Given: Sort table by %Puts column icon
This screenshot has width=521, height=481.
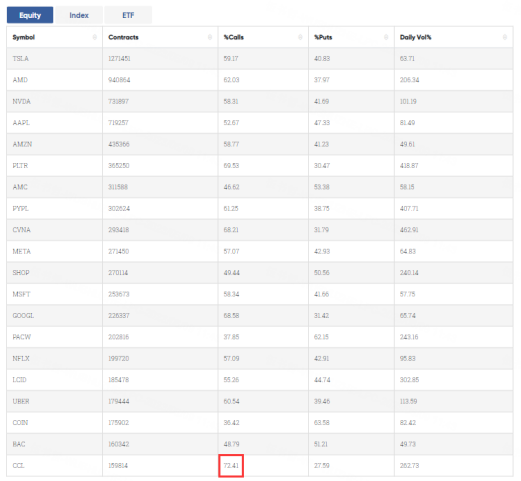Looking at the screenshot, I should pos(386,37).
